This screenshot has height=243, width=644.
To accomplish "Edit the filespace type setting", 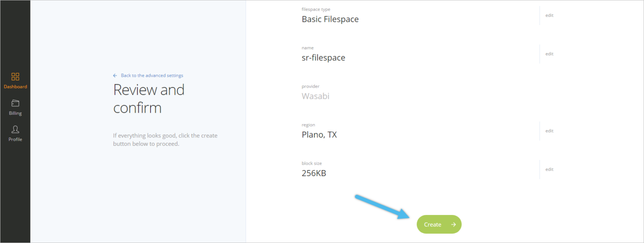I will pyautogui.click(x=549, y=15).
